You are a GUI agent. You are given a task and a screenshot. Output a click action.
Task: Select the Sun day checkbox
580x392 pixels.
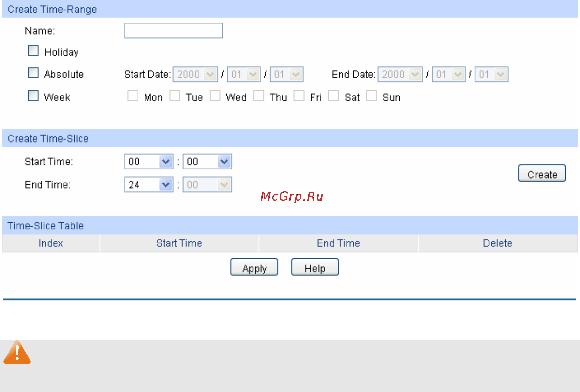372,96
